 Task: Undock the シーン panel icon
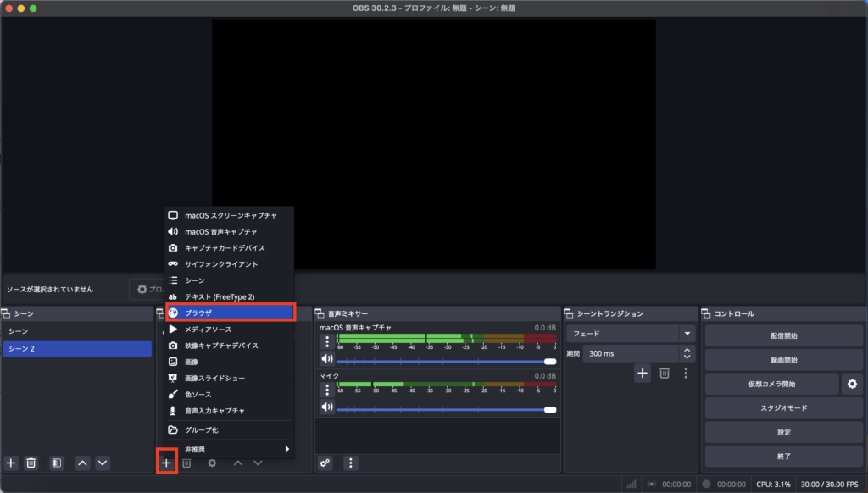[x=6, y=313]
